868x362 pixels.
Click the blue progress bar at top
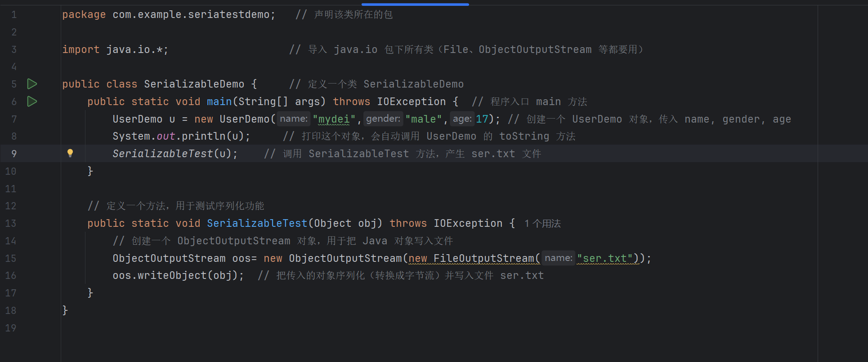[415, 4]
